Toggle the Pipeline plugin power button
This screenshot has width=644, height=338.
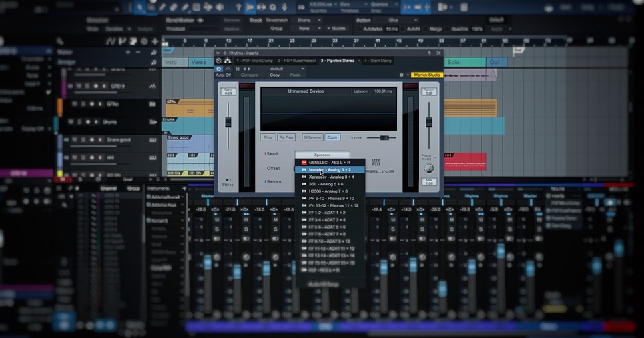pos(219,68)
